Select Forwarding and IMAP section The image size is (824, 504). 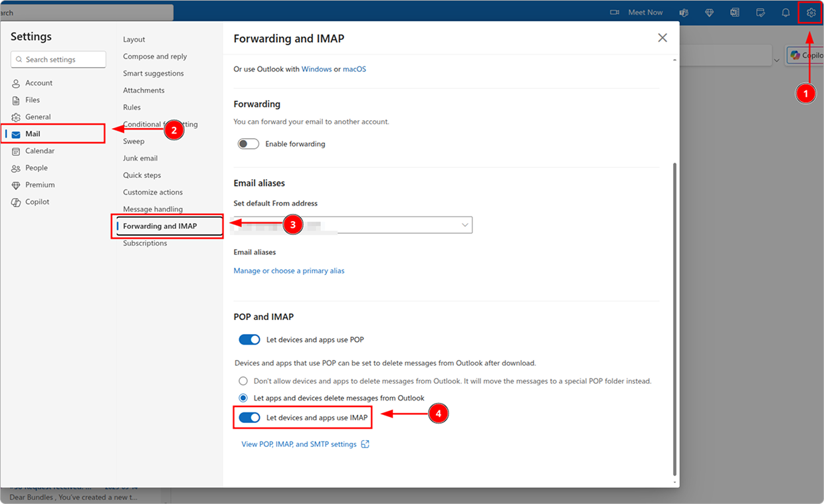coord(169,226)
